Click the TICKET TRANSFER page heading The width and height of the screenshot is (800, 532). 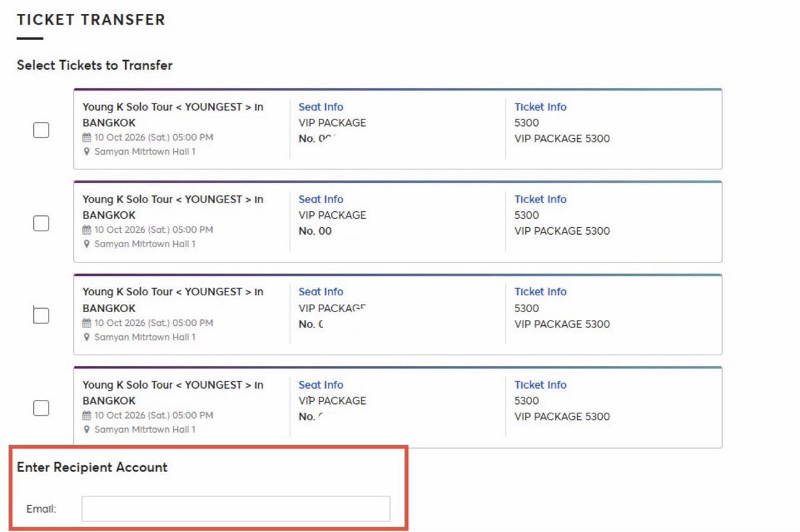coord(91,20)
